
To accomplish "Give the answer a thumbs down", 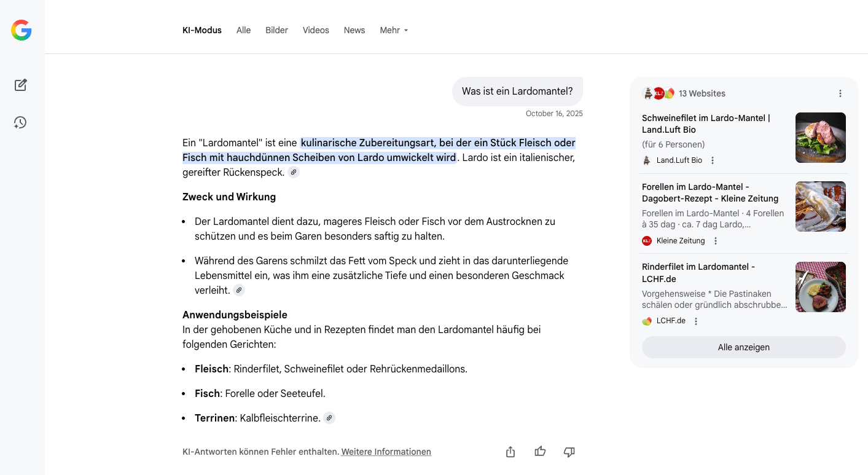I will click(x=569, y=452).
